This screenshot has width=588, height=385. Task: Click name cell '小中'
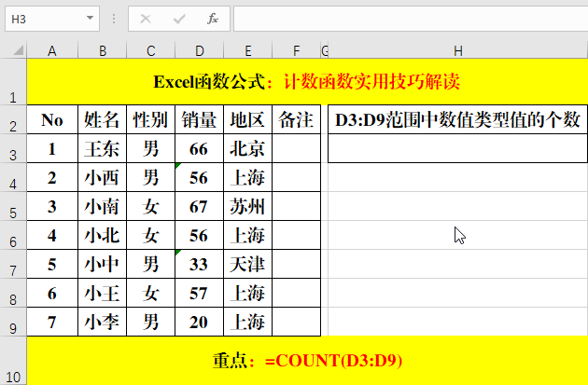coord(103,264)
